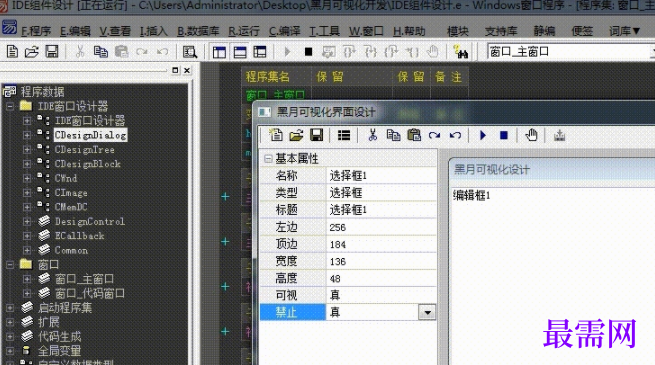Screen dimensions: 655x365
Task: Click the Copy icon in main toolbar
Action: click(101, 52)
